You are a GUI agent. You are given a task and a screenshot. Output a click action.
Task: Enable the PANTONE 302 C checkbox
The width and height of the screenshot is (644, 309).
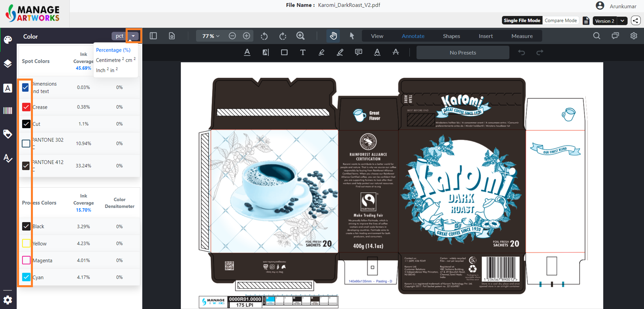(x=26, y=143)
